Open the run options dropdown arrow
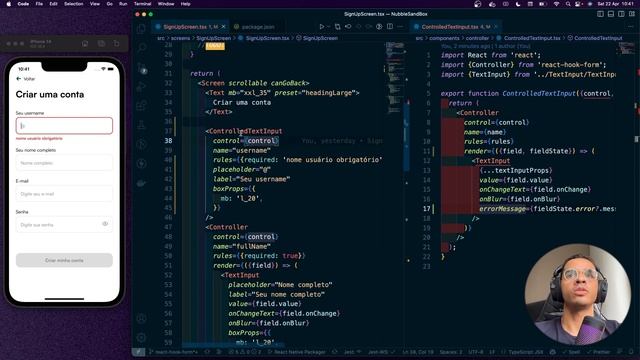Screen dimensions: 640x360 328,27
